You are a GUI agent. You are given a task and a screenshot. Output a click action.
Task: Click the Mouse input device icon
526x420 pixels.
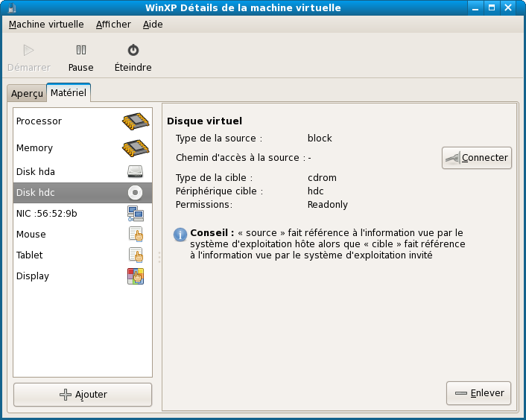[x=136, y=235]
